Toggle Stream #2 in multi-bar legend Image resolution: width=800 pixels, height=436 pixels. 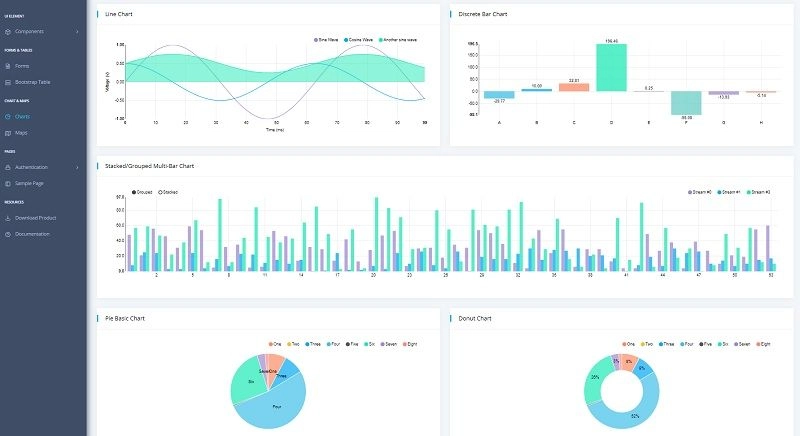(758, 192)
